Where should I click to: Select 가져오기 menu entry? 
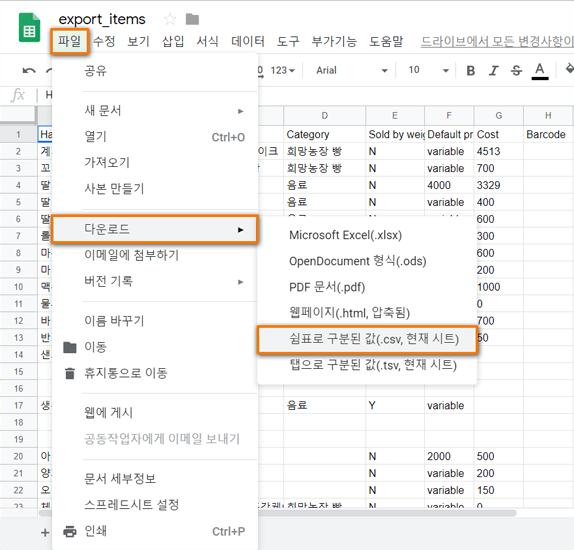155,163
